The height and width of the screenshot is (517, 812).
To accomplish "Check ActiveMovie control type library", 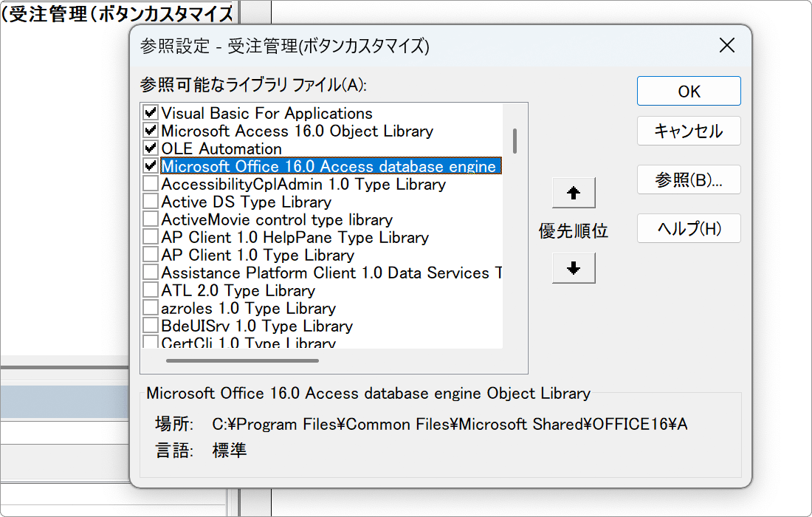I will tap(150, 219).
